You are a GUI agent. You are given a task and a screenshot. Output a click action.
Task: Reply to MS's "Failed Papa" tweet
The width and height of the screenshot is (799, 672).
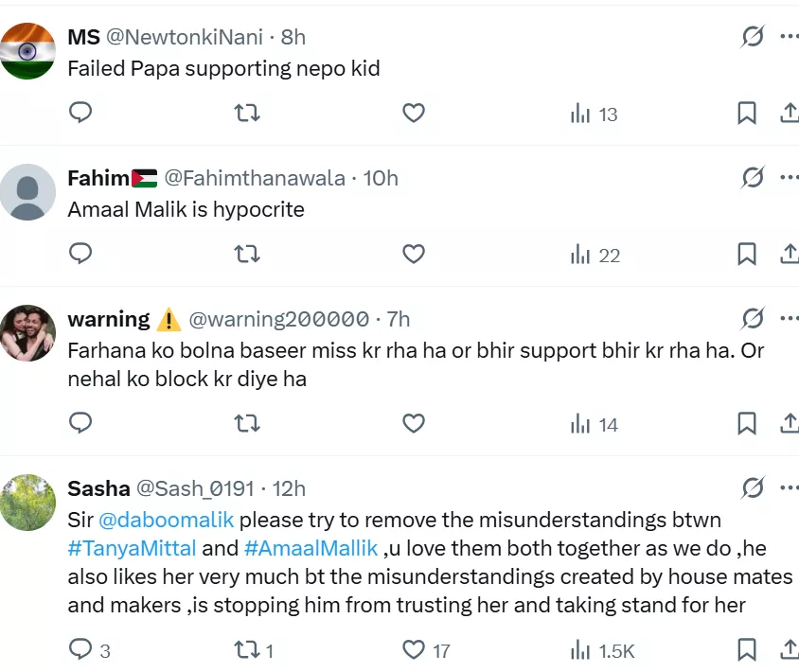click(x=81, y=114)
